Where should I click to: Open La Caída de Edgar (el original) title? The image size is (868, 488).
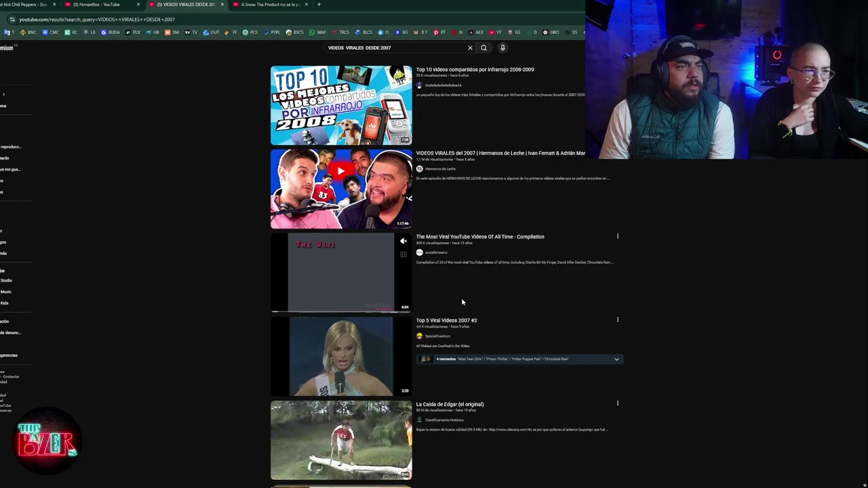pyautogui.click(x=450, y=404)
